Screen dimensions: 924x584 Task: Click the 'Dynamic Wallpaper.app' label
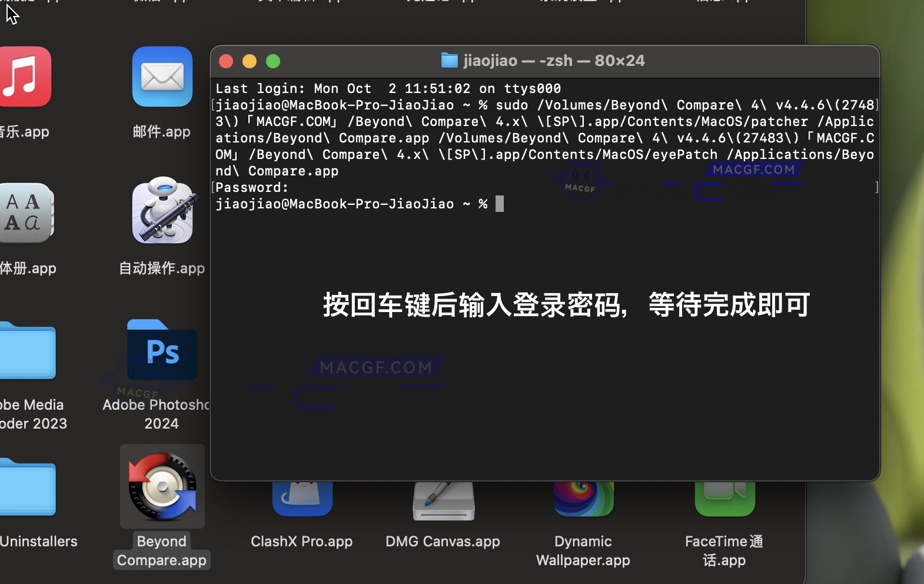[583, 550]
